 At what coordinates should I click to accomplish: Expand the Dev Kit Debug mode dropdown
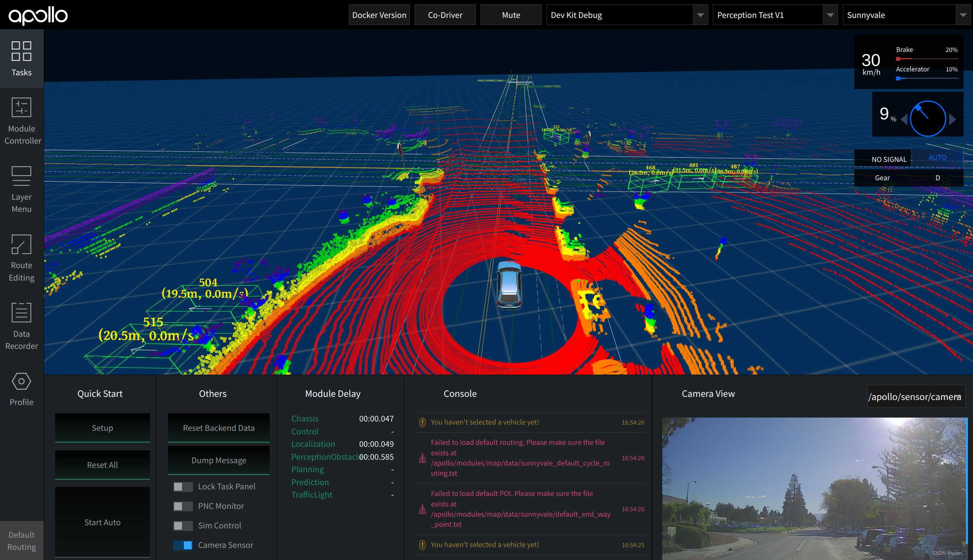coord(700,15)
